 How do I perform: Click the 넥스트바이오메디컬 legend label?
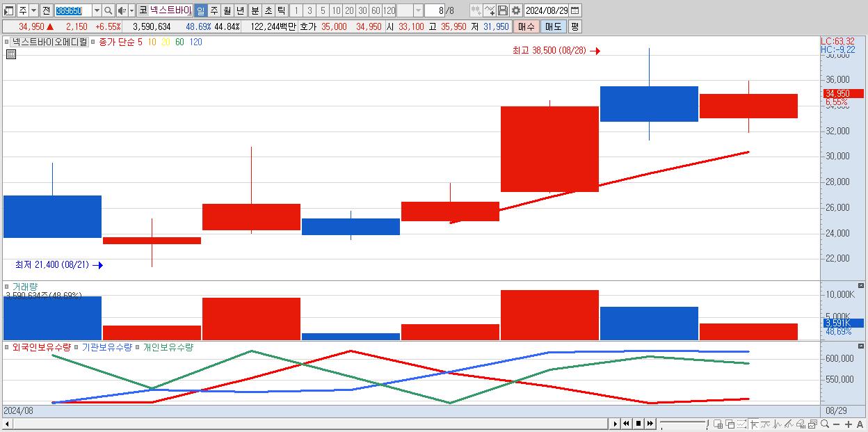[50, 42]
